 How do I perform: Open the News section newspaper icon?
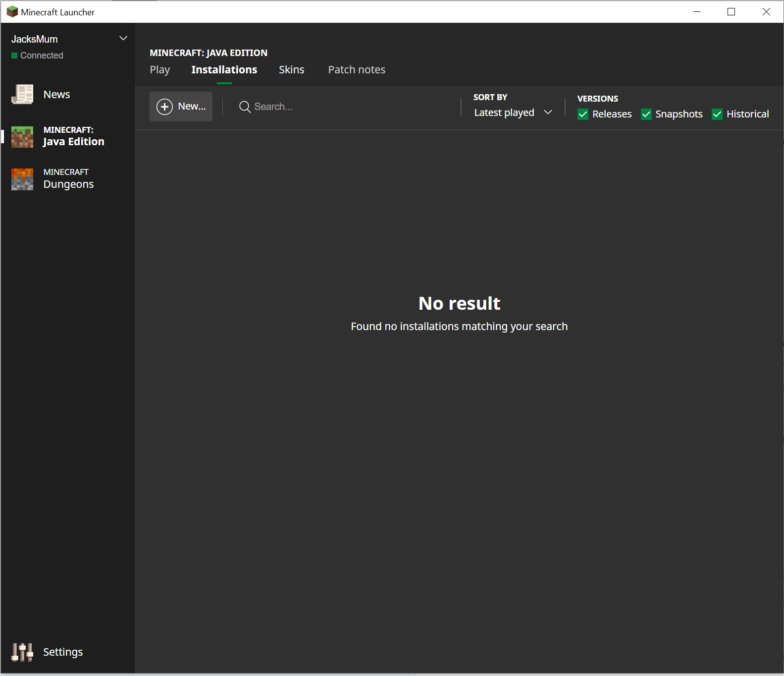pos(22,94)
